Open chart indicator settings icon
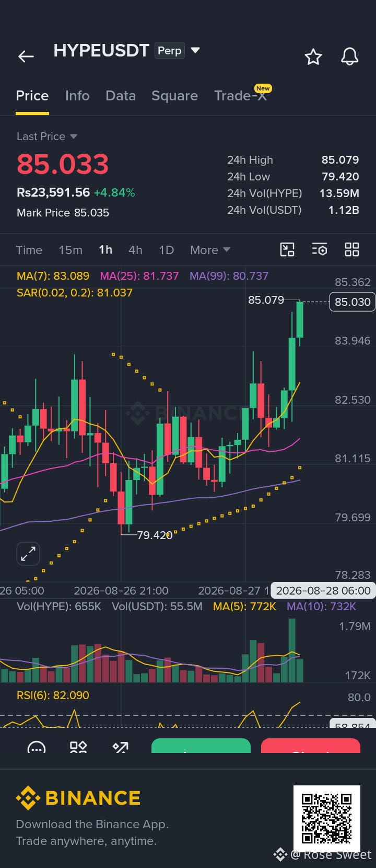This screenshot has width=376, height=868. (320, 249)
